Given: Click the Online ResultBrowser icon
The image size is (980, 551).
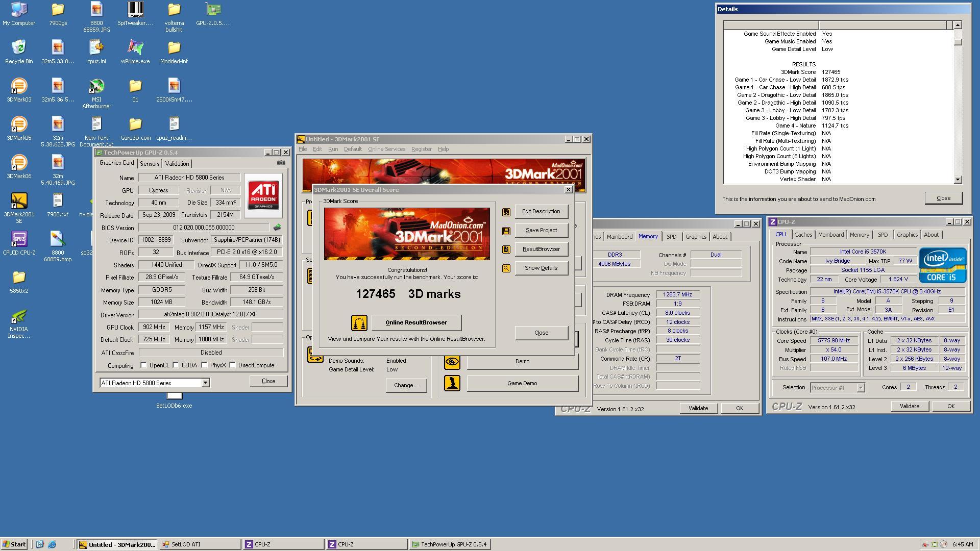Looking at the screenshot, I should click(x=359, y=322).
